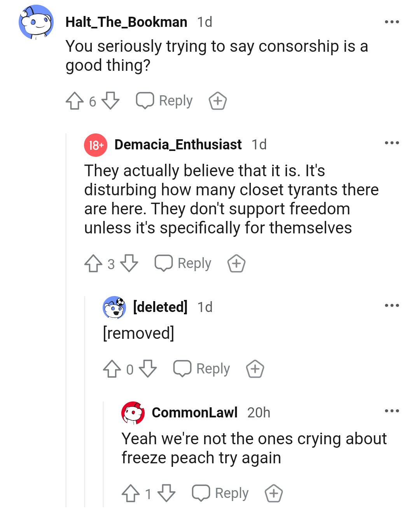
Task: Open Halt_The_Bookman's profile via username
Action: tap(126, 22)
